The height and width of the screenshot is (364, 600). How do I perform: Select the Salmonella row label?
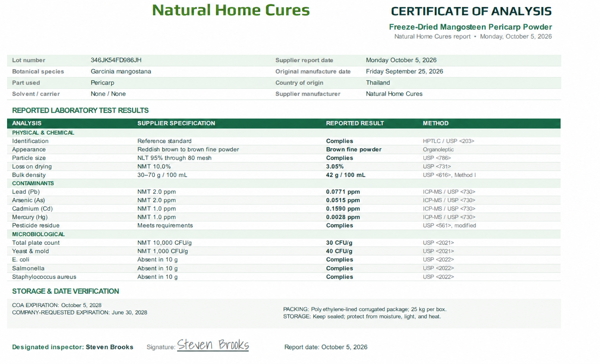coord(28,268)
